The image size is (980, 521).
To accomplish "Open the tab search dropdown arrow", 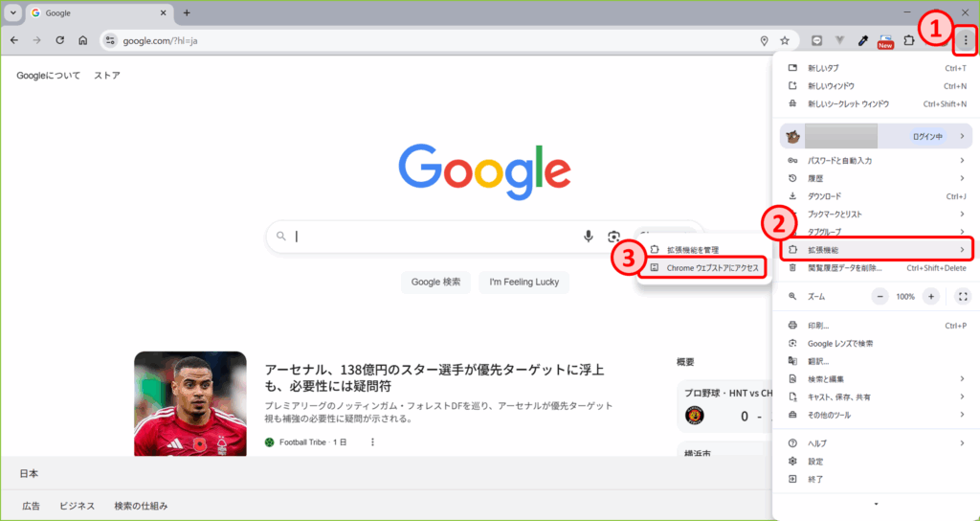I will [13, 12].
